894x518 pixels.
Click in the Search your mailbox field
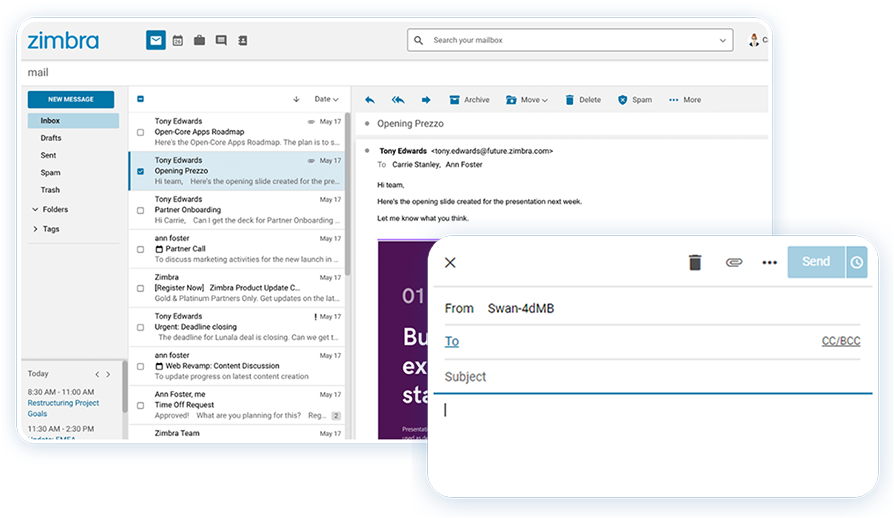pyautogui.click(x=570, y=40)
